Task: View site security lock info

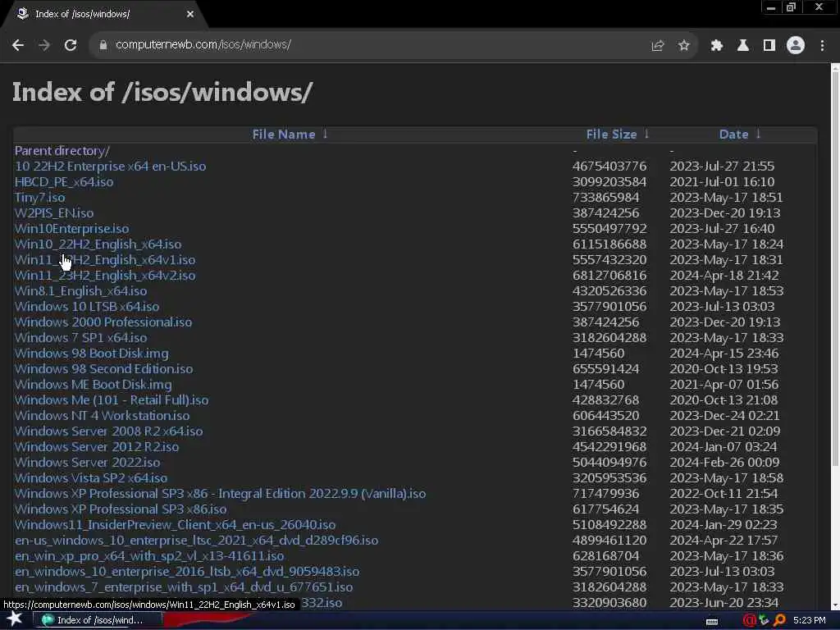Action: tap(103, 45)
